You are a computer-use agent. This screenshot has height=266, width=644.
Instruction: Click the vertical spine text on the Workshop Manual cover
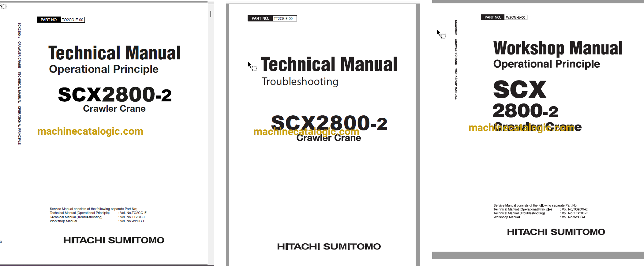pyautogui.click(x=456, y=60)
